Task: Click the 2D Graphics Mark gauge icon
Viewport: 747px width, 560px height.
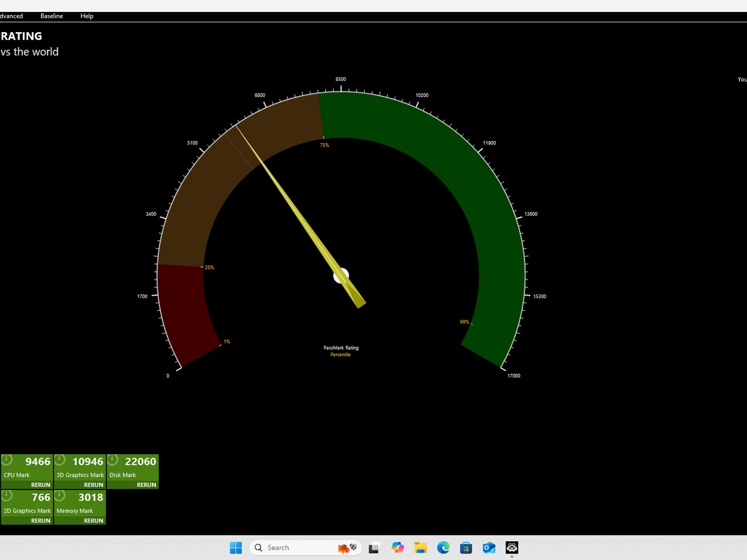Action: [x=7, y=496]
